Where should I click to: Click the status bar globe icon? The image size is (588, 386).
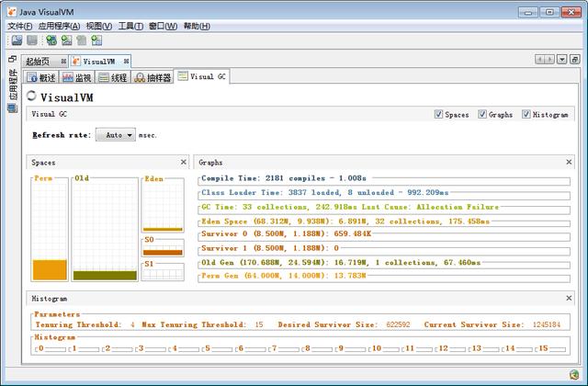tap(573, 374)
